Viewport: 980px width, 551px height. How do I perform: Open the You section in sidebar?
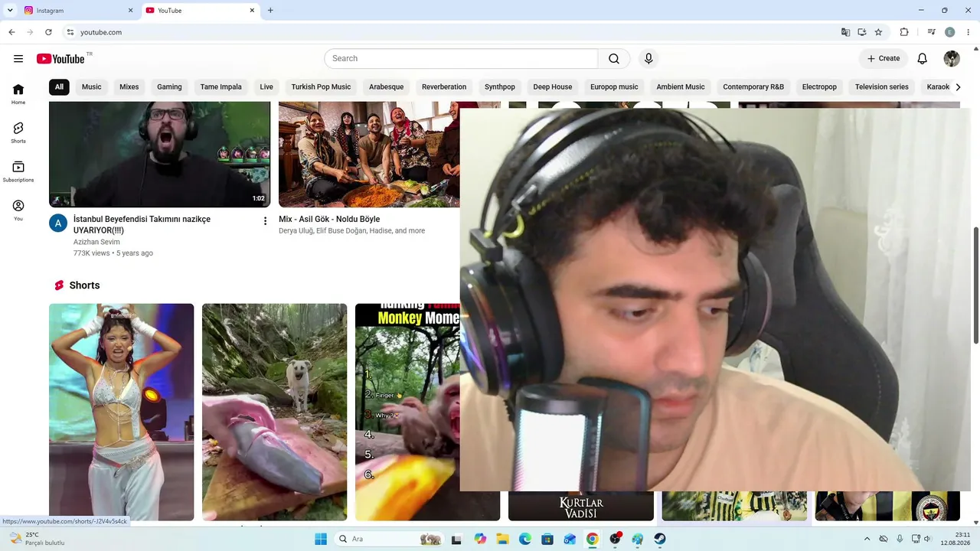point(18,210)
